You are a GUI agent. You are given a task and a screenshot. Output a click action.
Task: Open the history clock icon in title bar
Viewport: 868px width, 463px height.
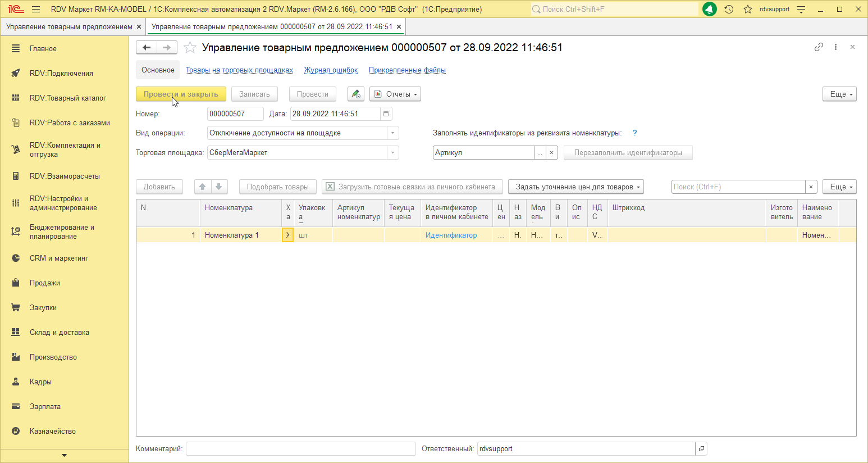[x=729, y=9]
